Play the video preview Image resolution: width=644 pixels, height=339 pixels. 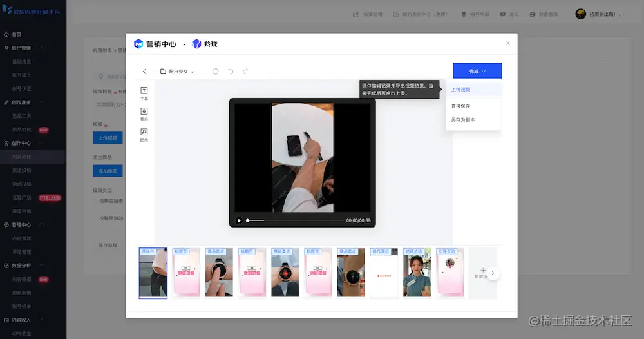(239, 220)
